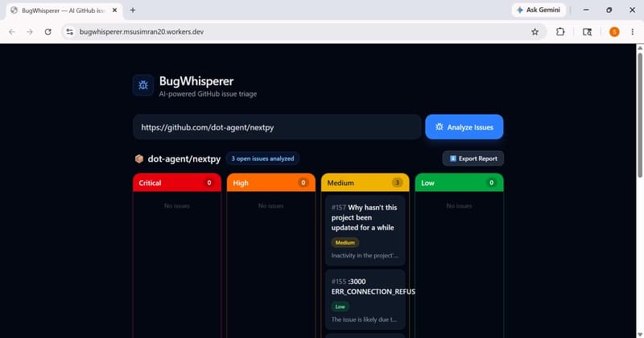The width and height of the screenshot is (644, 338).
Task: Close the BugWhisperer browser tab
Action: pyautogui.click(x=114, y=10)
